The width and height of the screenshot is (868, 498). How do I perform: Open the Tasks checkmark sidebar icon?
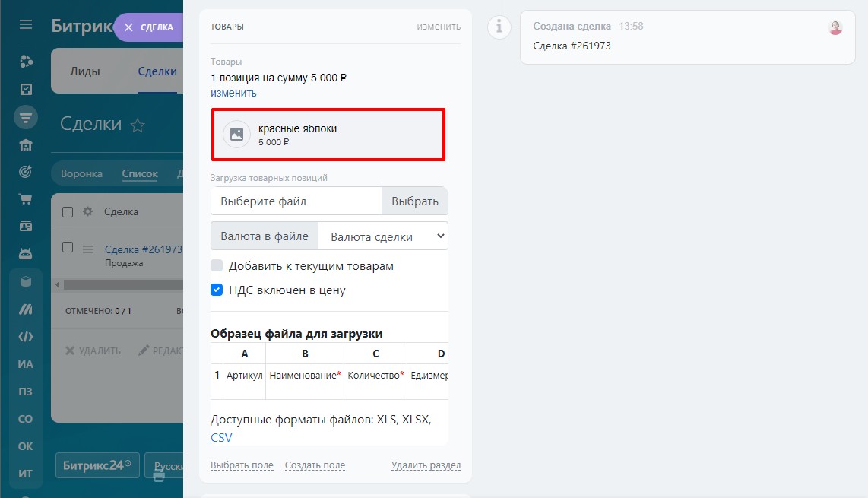coord(26,89)
